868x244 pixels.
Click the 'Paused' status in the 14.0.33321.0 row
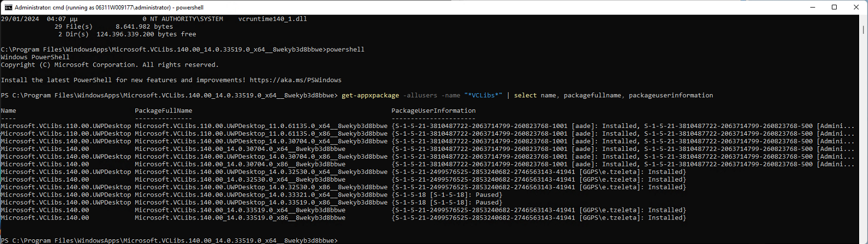tap(487, 195)
